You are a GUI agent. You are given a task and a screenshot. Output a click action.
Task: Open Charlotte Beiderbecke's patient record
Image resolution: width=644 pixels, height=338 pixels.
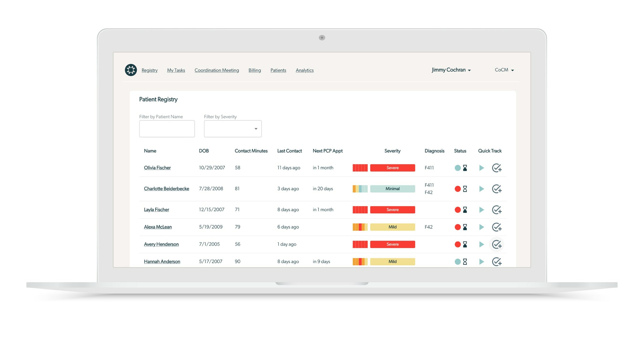coord(166,189)
